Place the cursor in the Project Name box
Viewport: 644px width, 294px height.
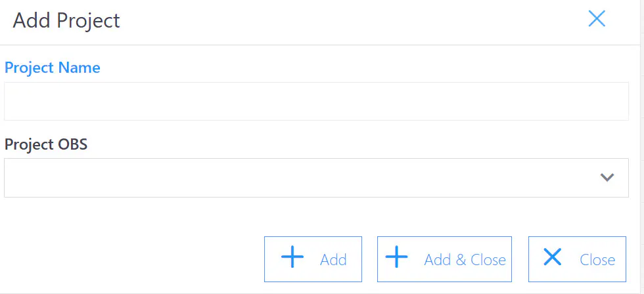tap(316, 101)
